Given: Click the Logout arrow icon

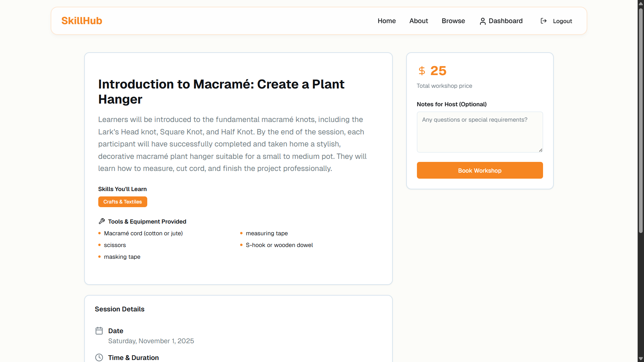Looking at the screenshot, I should [x=544, y=21].
